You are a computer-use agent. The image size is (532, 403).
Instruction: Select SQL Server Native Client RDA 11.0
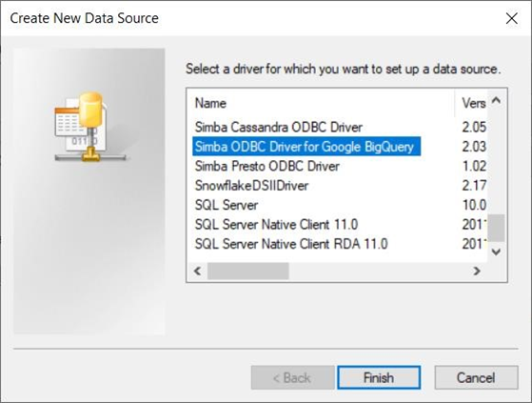291,244
